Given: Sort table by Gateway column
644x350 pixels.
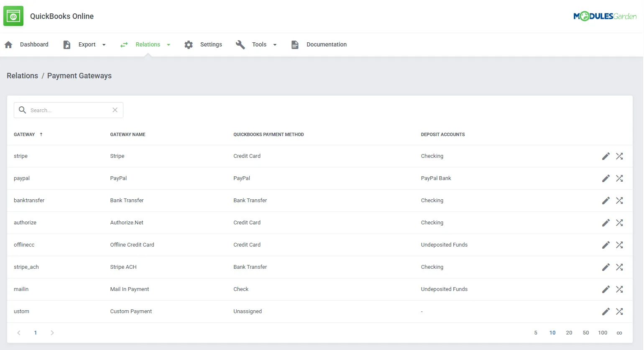Looking at the screenshot, I should [28, 134].
